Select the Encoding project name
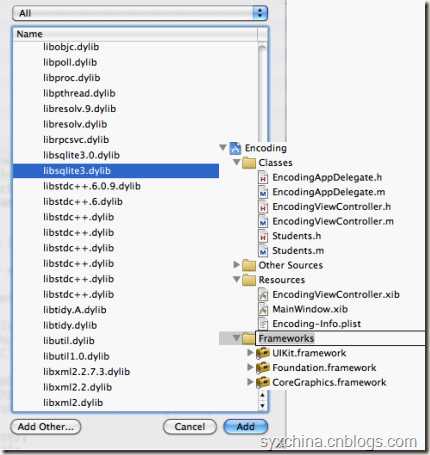The height and width of the screenshot is (455, 430). point(266,148)
